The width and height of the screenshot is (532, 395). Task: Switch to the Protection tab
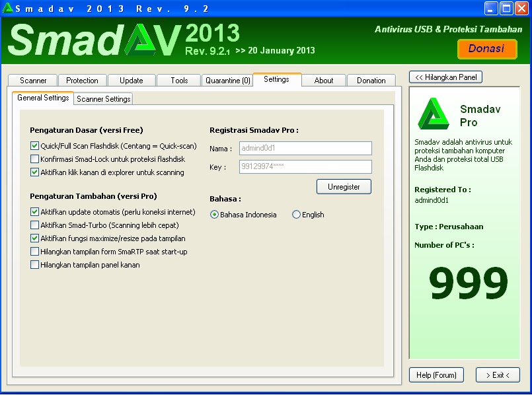coord(82,81)
